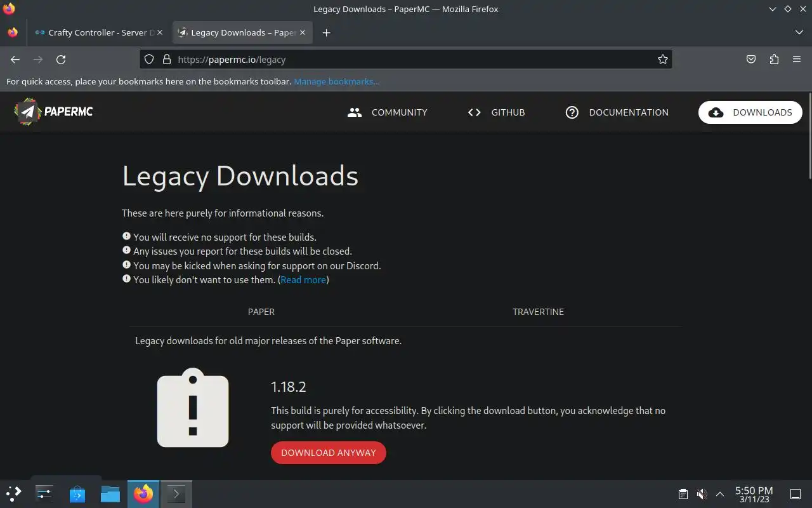The image size is (812, 508).
Task: Click the downloads cloud icon
Action: click(716, 112)
